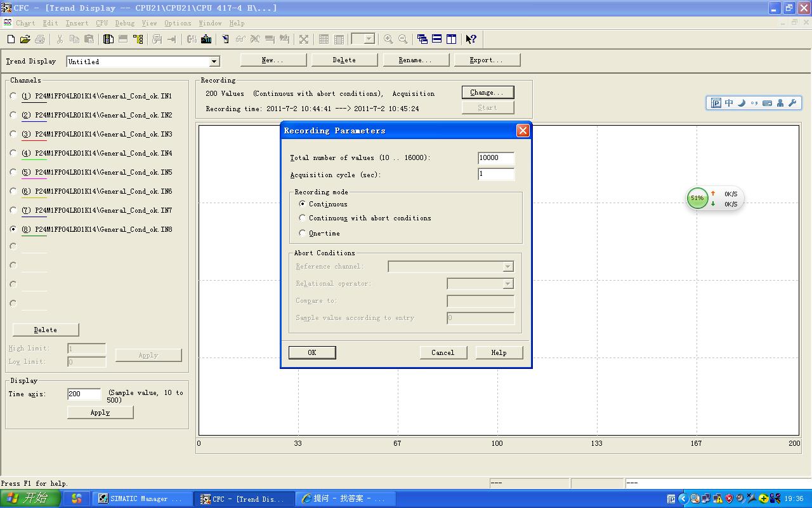Image resolution: width=812 pixels, height=508 pixels.
Task: Click the Cascade windows toolbar icon
Action: click(422, 39)
